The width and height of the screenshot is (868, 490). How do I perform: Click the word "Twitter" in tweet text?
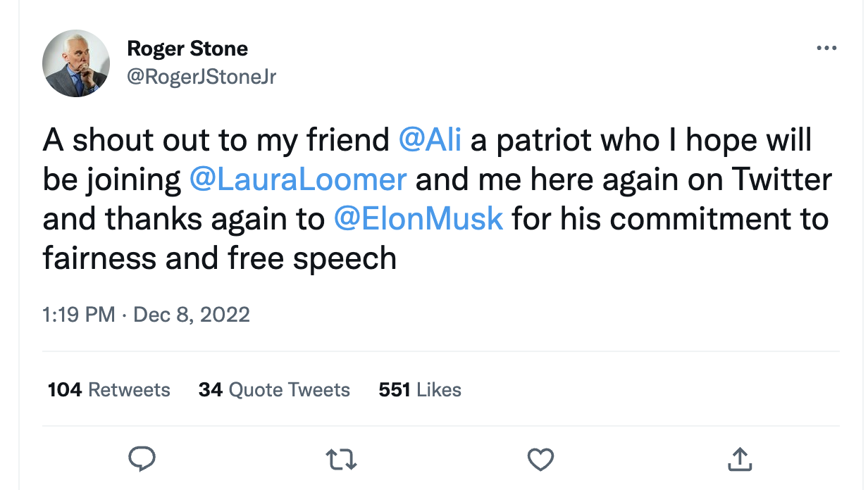(x=781, y=180)
